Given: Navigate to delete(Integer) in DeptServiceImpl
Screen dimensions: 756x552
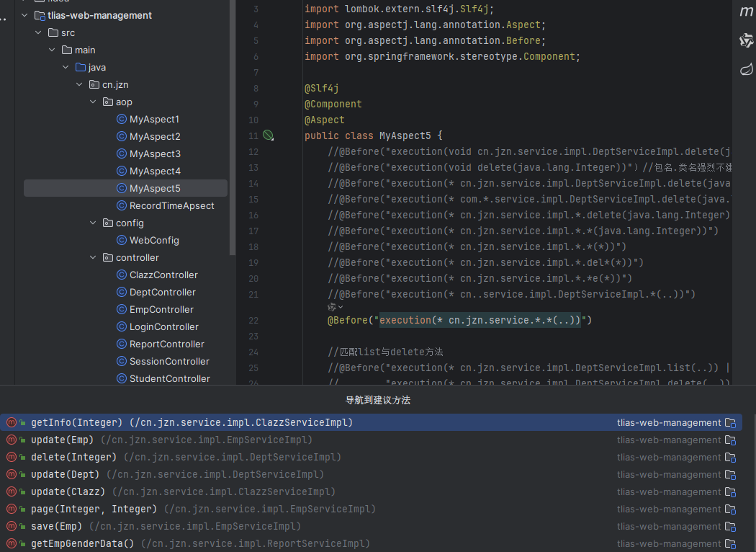Looking at the screenshot, I should point(371,458).
